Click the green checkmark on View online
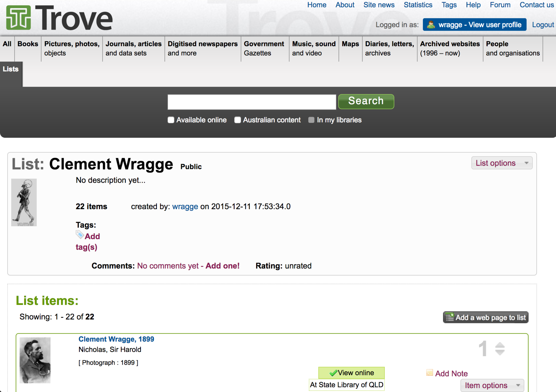556x392 pixels. [x=333, y=373]
